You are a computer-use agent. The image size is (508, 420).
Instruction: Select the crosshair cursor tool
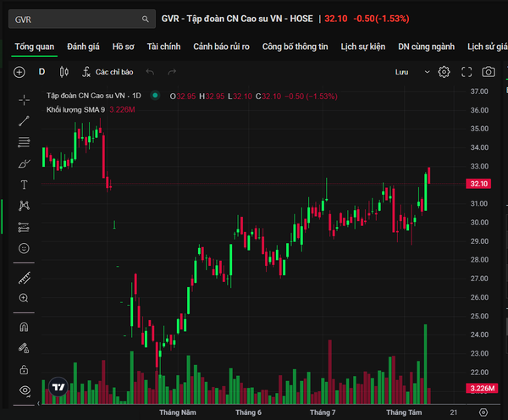coord(24,100)
